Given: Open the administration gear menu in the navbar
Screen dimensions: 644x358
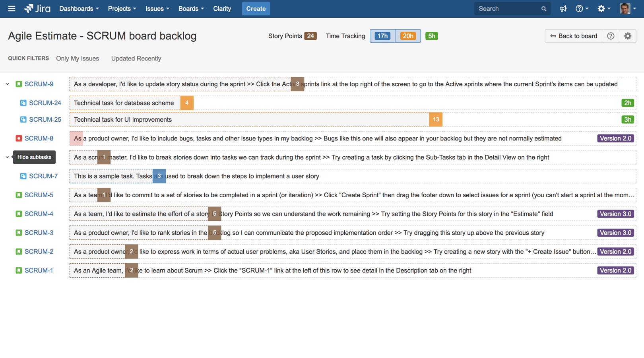Looking at the screenshot, I should [604, 9].
